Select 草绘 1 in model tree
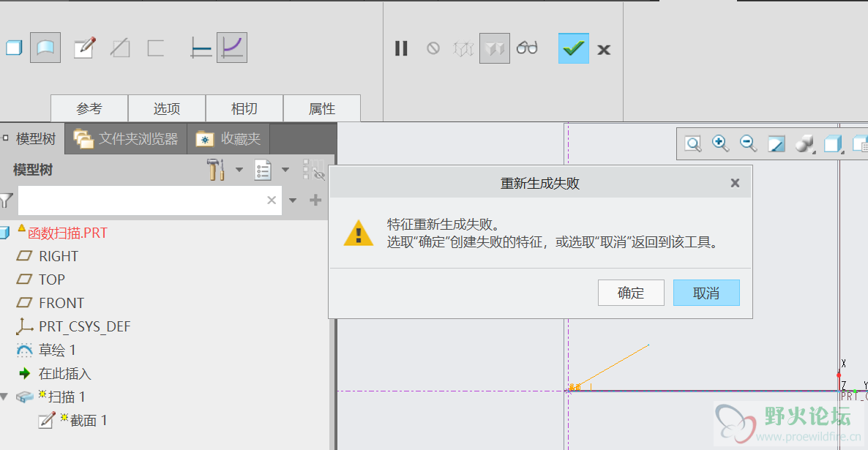This screenshot has height=450, width=868. pyautogui.click(x=56, y=350)
